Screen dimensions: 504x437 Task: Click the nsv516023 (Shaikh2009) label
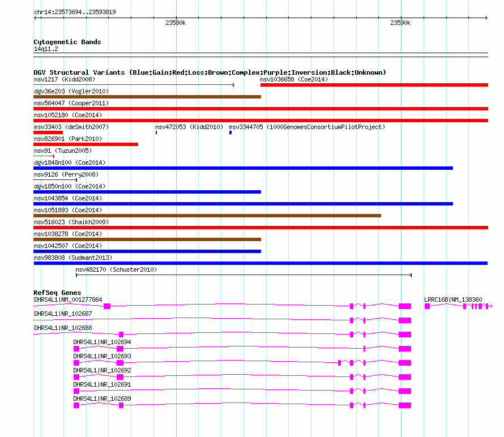click(71, 222)
